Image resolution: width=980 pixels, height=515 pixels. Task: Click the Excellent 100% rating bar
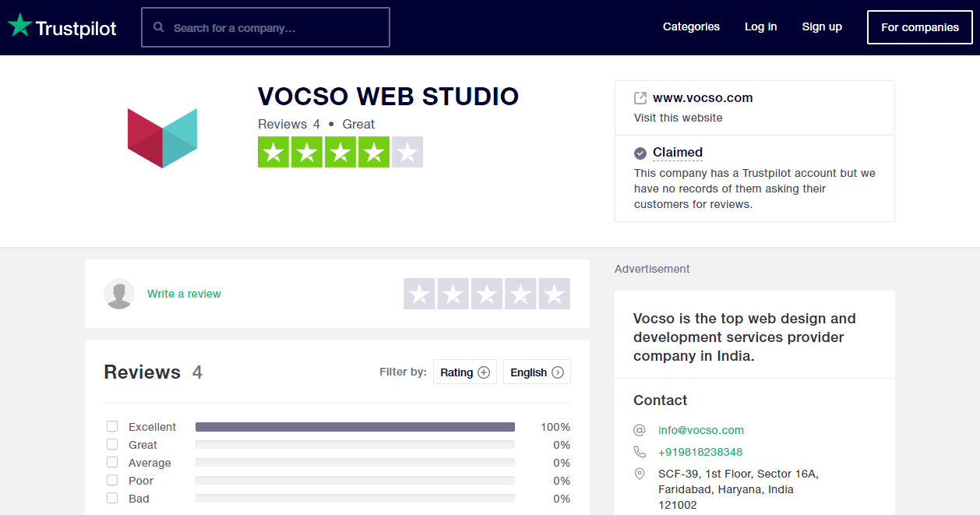click(355, 427)
